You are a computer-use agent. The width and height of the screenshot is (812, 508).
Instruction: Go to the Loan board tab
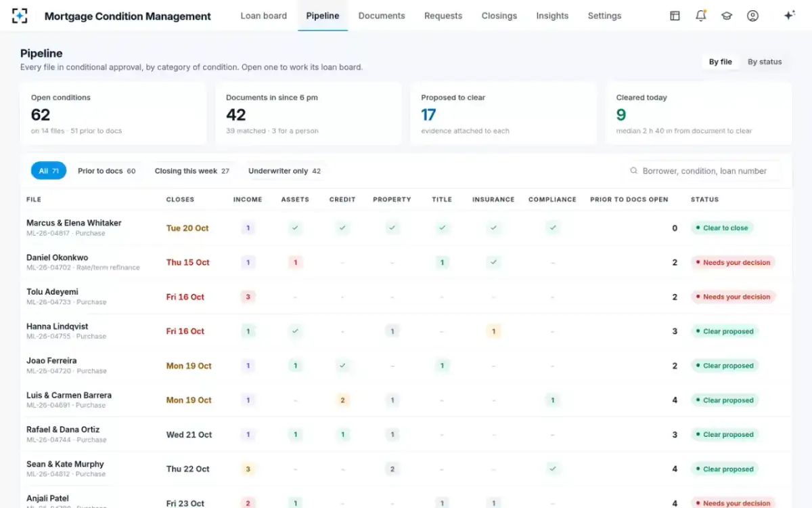tap(264, 16)
